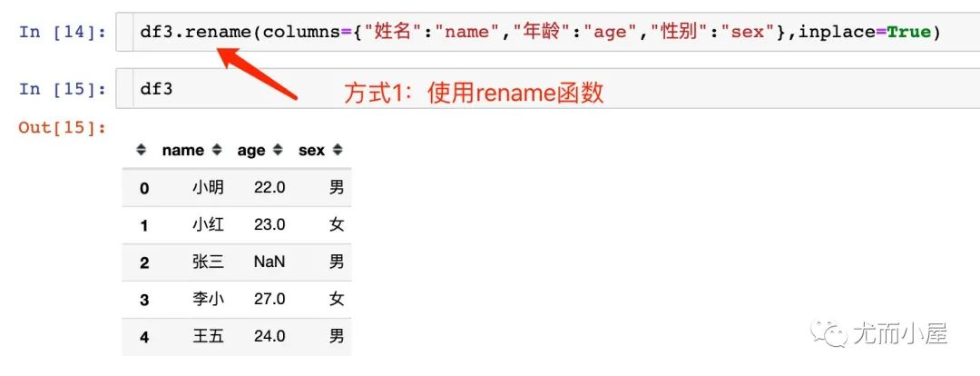Select the cell containing 小明
Viewport: 980px width, 376px height.
coord(208,187)
